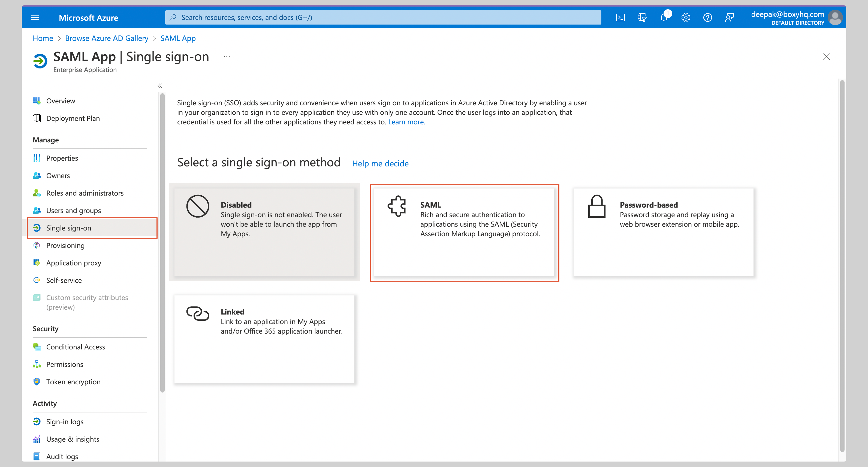This screenshot has height=467, width=868.
Task: Open help using the question mark icon
Action: (708, 17)
